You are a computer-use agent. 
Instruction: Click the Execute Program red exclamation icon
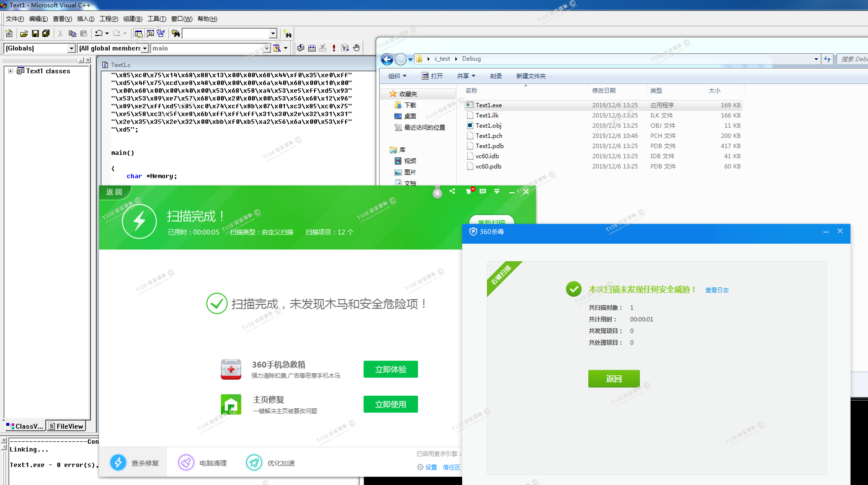click(334, 48)
